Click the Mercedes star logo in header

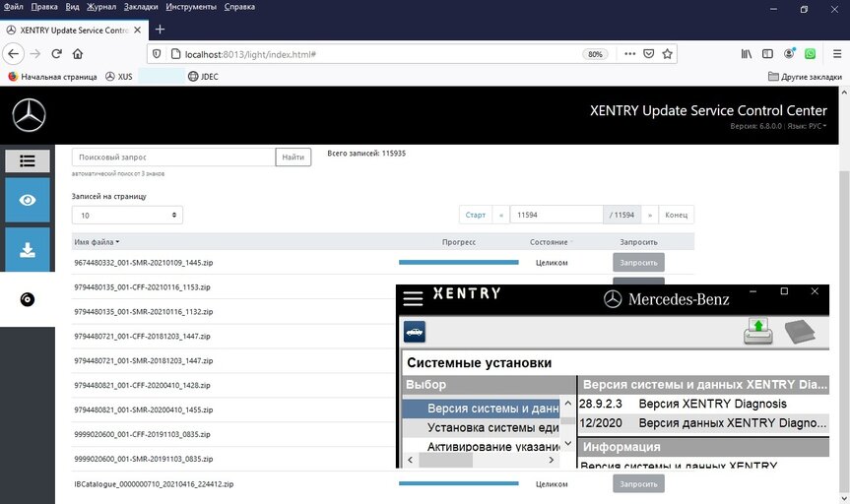(29, 115)
